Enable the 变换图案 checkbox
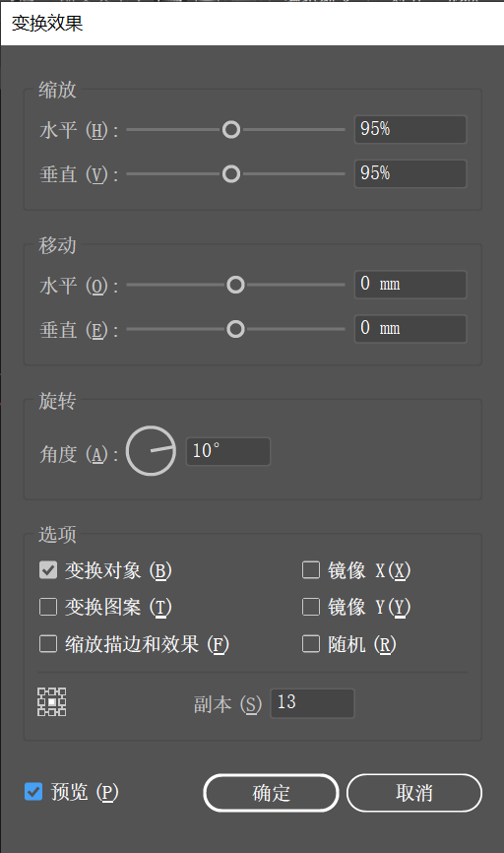The width and height of the screenshot is (504, 853). [x=48, y=607]
